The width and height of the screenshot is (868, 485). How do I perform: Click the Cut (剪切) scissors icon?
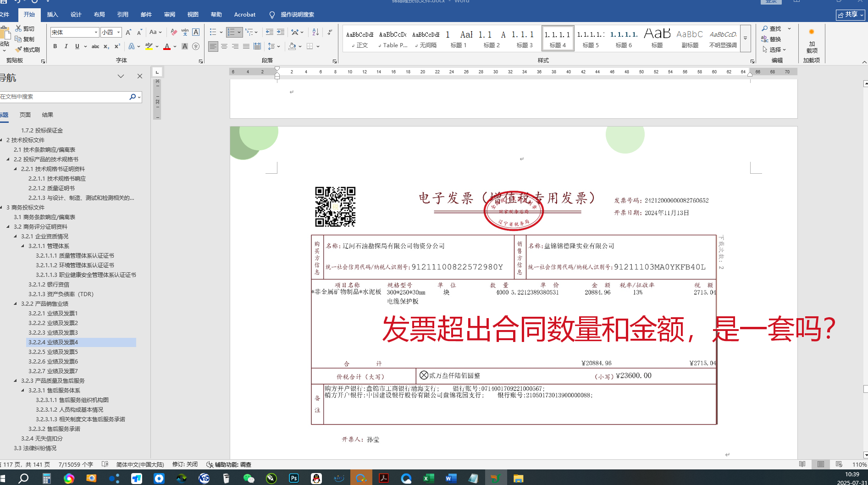[x=18, y=28]
